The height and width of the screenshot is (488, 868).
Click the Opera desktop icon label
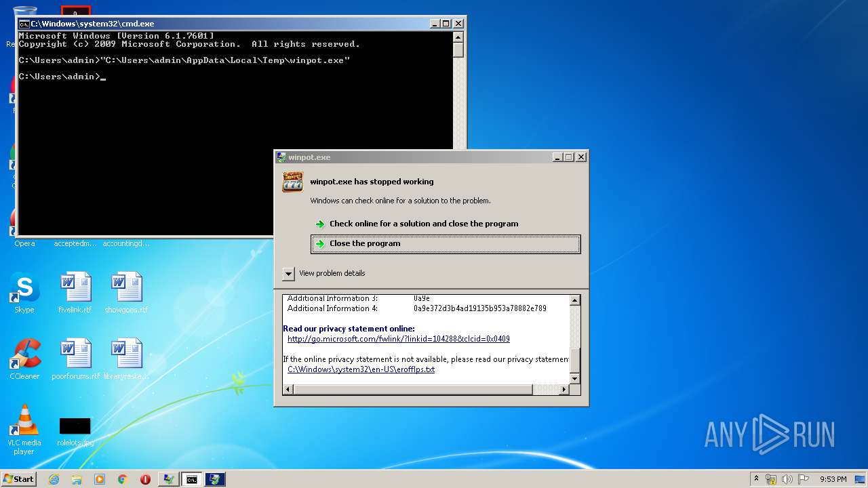coord(24,243)
